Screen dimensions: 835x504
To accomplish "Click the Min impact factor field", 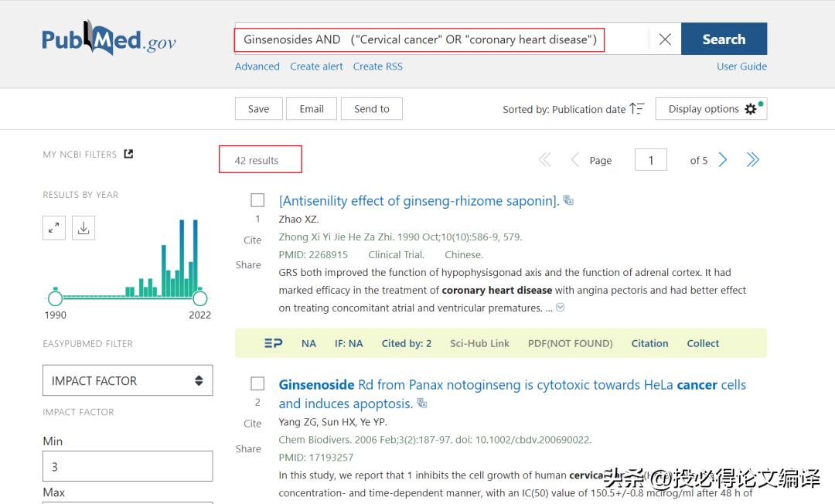I will (x=128, y=466).
